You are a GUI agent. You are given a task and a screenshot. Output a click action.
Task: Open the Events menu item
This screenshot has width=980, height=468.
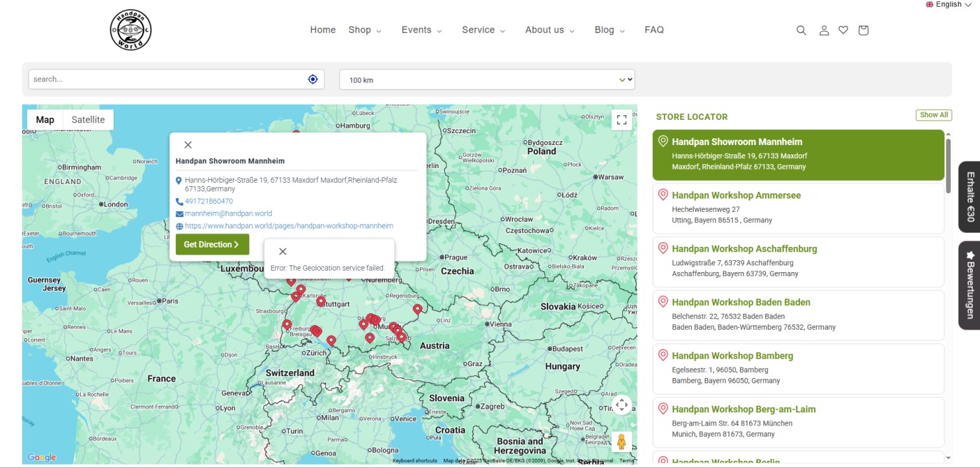tap(417, 30)
